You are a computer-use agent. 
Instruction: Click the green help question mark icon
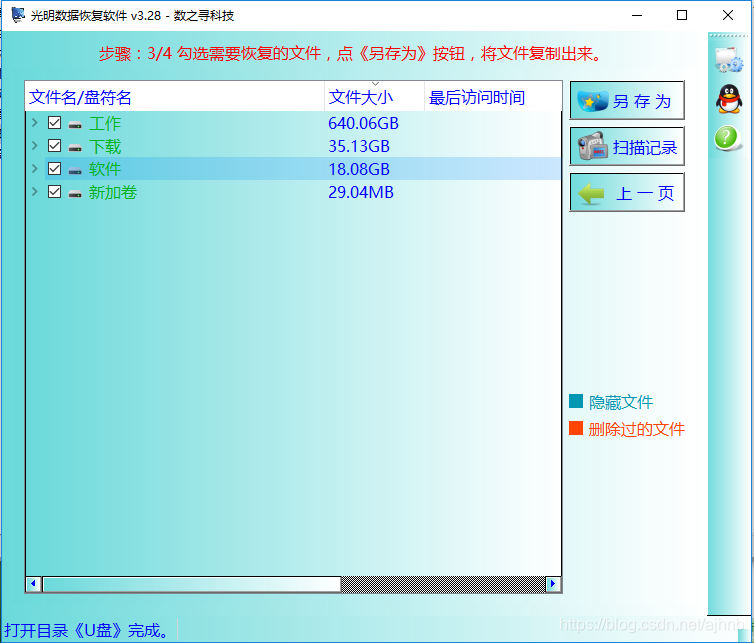click(x=727, y=138)
